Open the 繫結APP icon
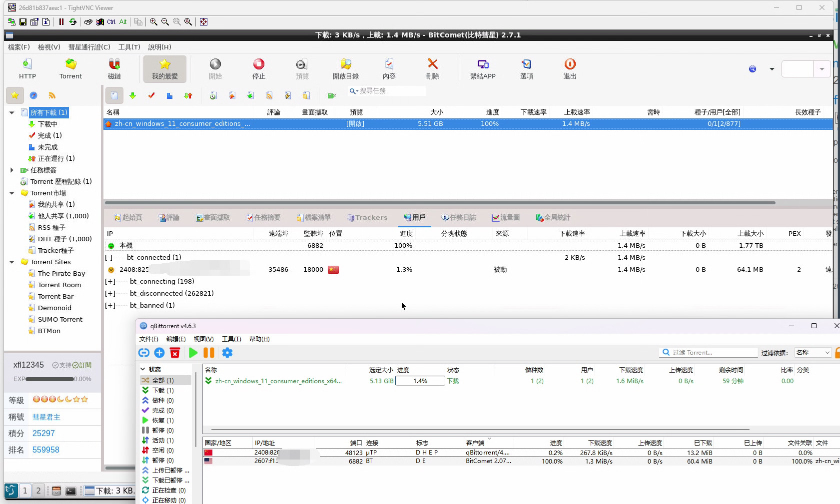Screen dimensions: 840x504 tap(483, 68)
